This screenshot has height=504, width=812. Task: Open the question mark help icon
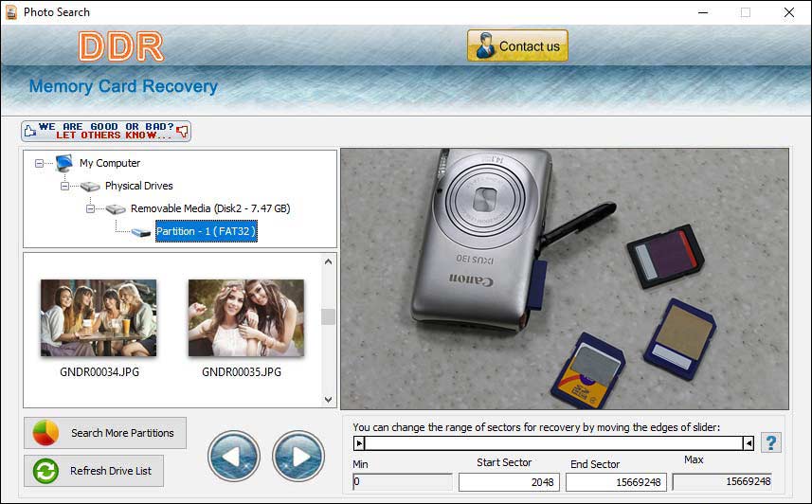point(770,442)
